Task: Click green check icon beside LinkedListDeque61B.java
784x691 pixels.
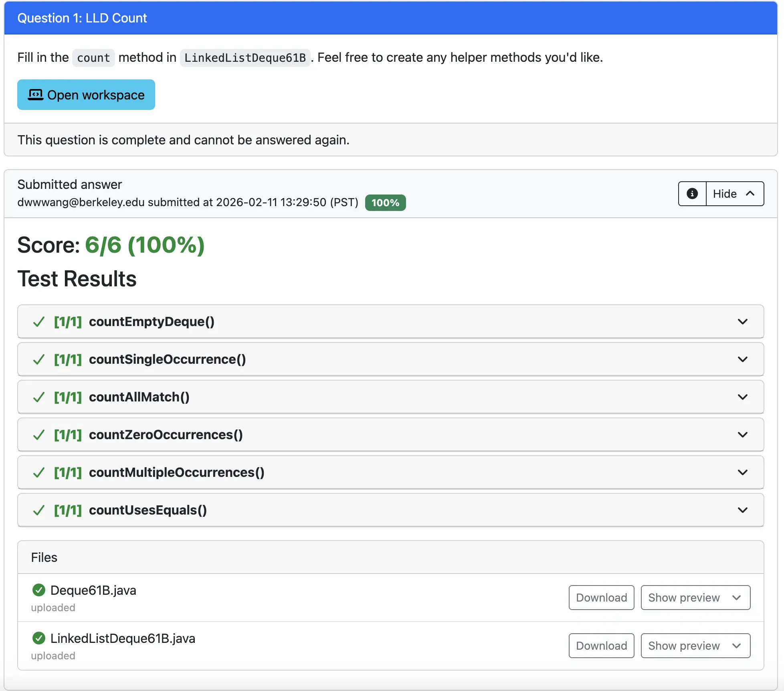Action: [38, 638]
